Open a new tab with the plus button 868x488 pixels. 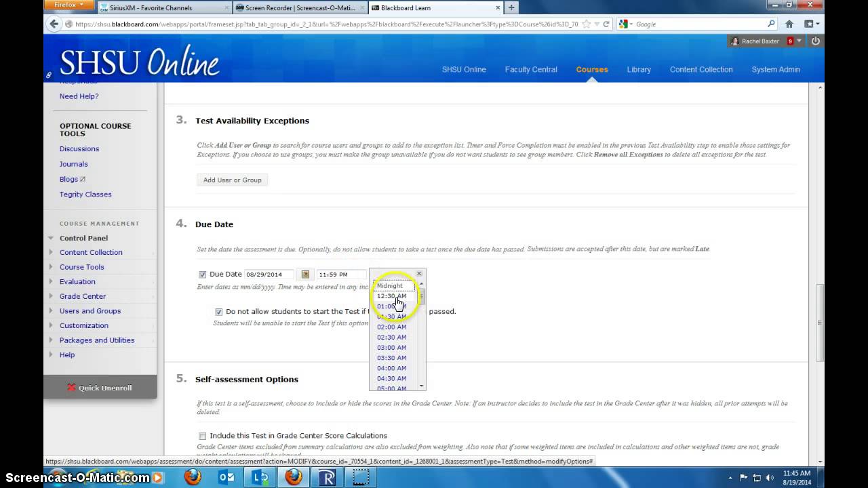tap(511, 7)
